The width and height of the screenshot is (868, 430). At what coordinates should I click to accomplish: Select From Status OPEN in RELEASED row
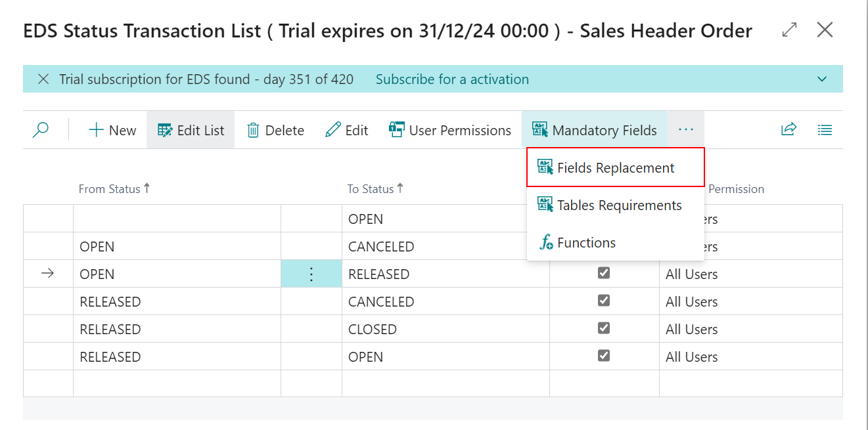click(x=177, y=274)
